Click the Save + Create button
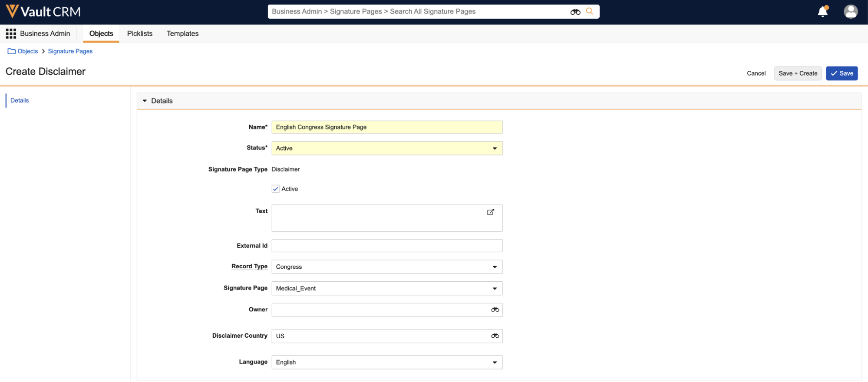This screenshot has width=868, height=382. tap(798, 73)
